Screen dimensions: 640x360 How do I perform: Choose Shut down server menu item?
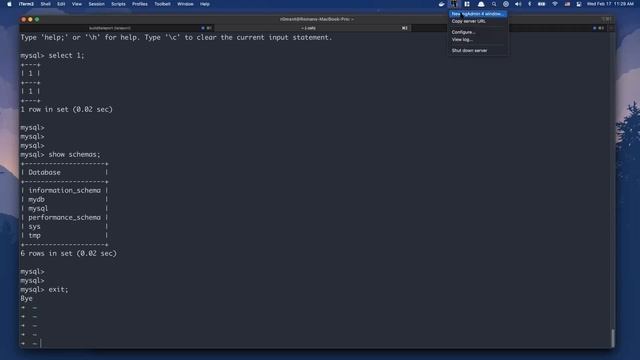point(478,51)
